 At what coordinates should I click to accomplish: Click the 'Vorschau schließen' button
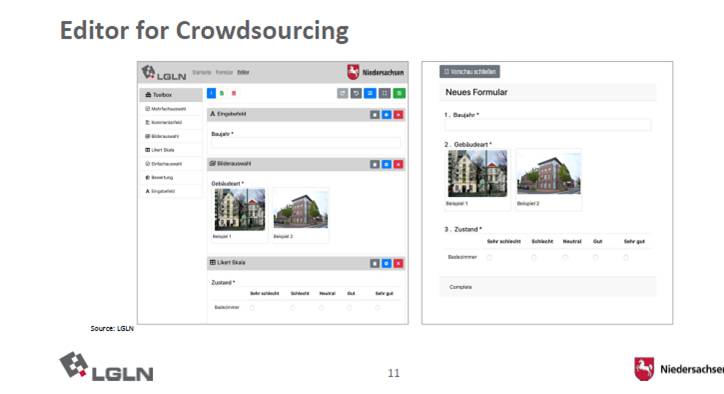click(470, 72)
